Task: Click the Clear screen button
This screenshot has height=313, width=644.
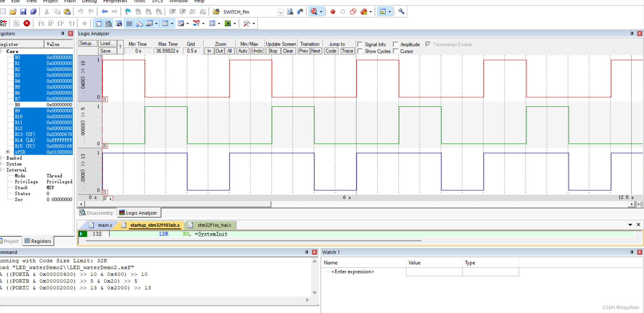Action: coord(288,51)
